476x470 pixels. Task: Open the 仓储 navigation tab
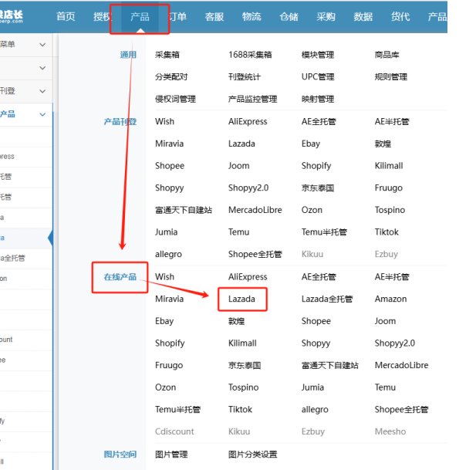coord(289,16)
